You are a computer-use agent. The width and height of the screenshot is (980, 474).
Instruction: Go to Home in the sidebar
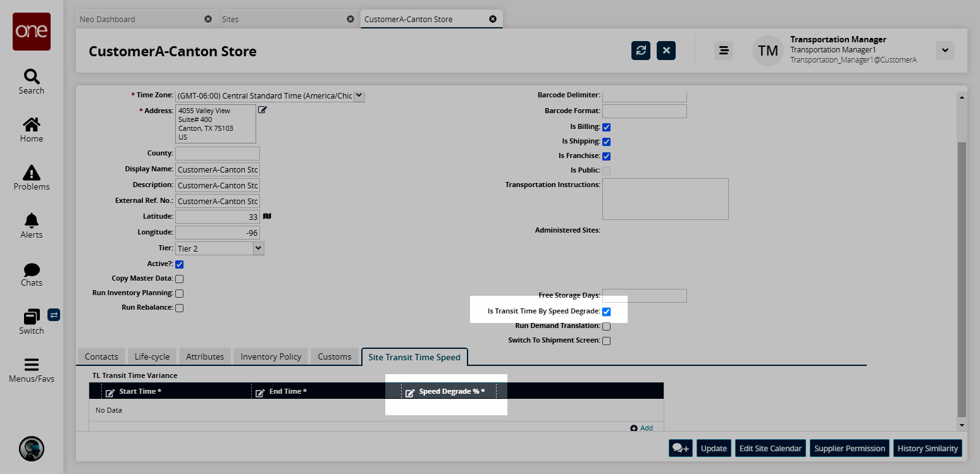coord(32,130)
